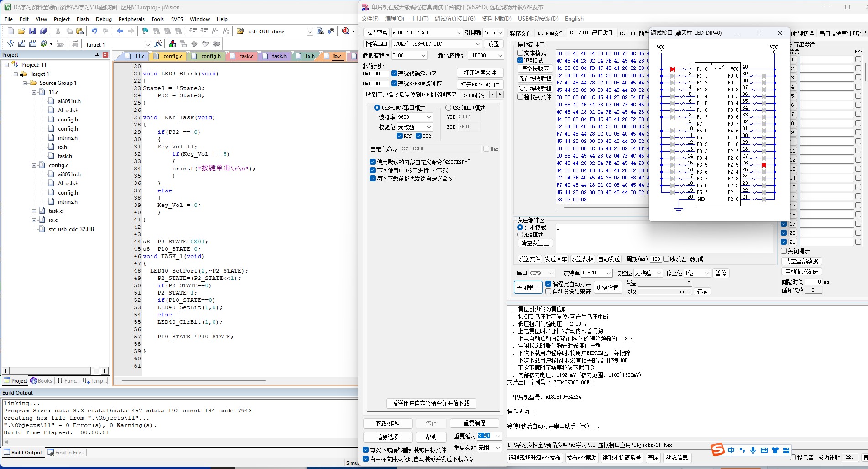The height and width of the screenshot is (469, 868).
Task: Toggle RTS checkbox
Action: pyautogui.click(x=399, y=136)
